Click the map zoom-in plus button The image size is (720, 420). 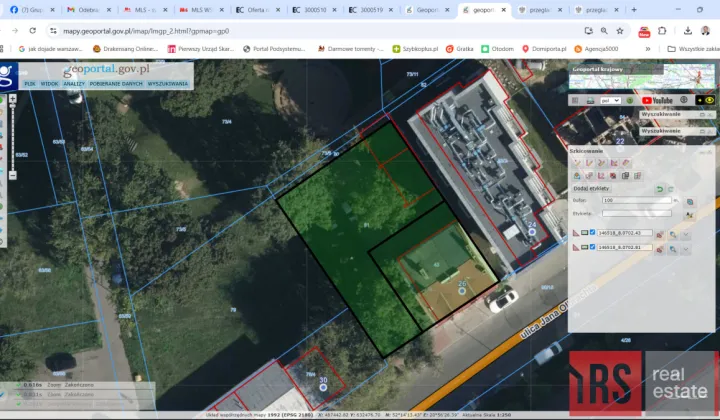pos(12,98)
